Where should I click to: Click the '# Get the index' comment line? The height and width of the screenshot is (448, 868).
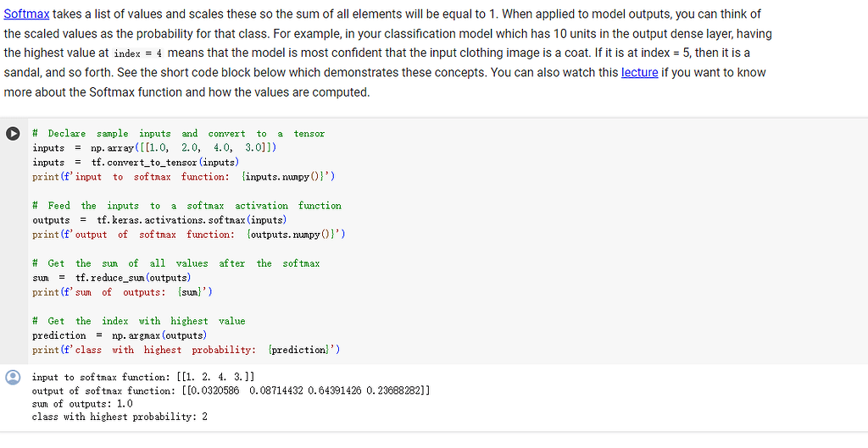pos(138,321)
